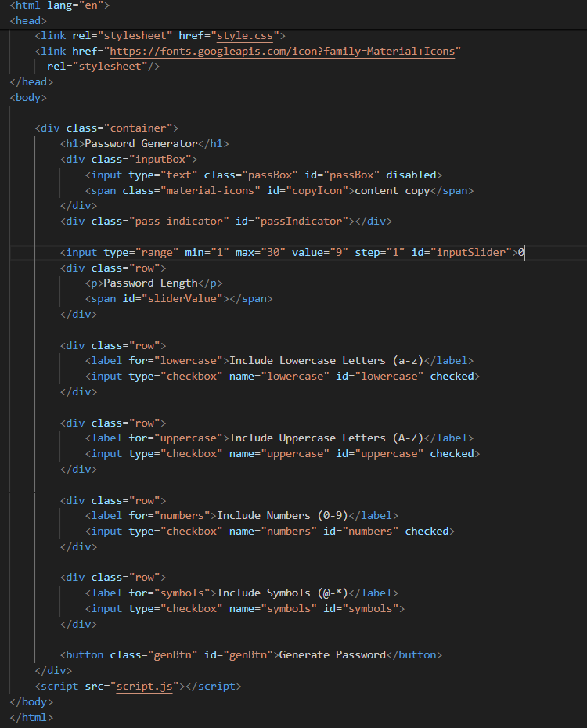The height and width of the screenshot is (728, 587).
Task: Click "Include Uppercase Letters (A-Z)" label text
Action: tap(326, 438)
